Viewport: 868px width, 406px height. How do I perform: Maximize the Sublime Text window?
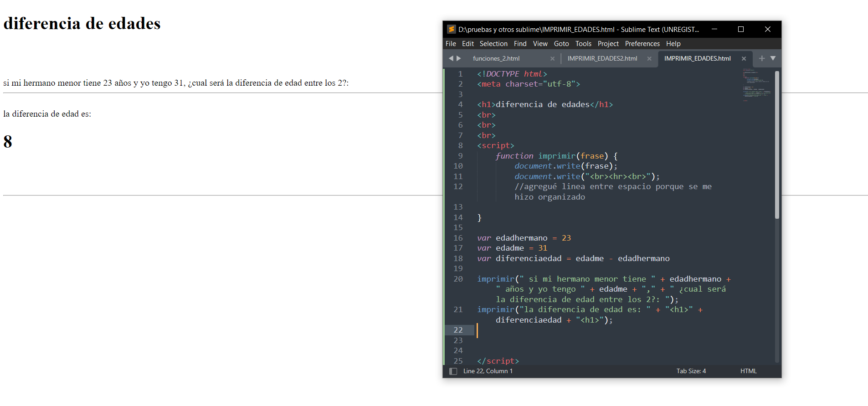tap(741, 29)
